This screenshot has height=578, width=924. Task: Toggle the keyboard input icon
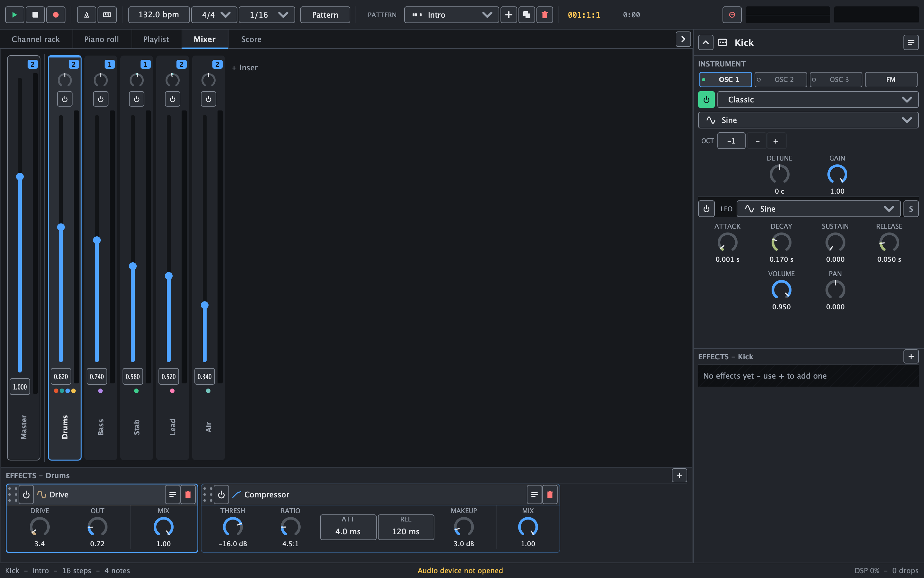107,15
